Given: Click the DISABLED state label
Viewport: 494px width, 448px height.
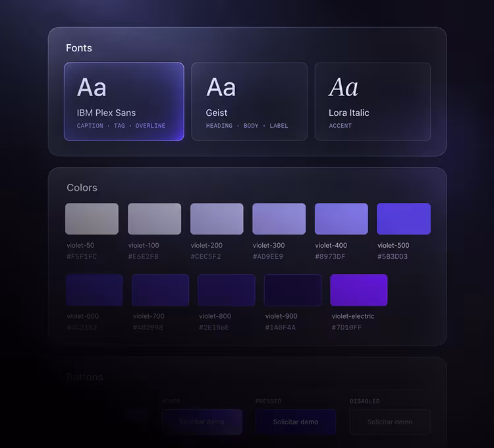Looking at the screenshot, I should click(364, 401).
